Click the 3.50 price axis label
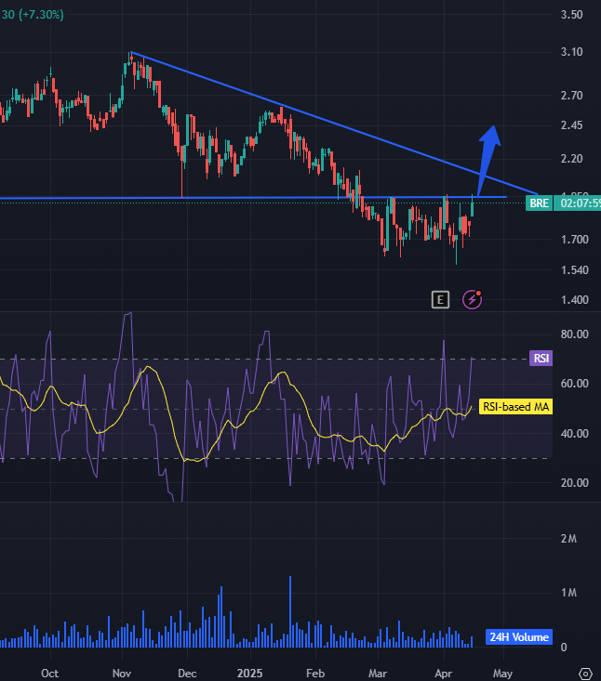601x681 pixels. 571,15
